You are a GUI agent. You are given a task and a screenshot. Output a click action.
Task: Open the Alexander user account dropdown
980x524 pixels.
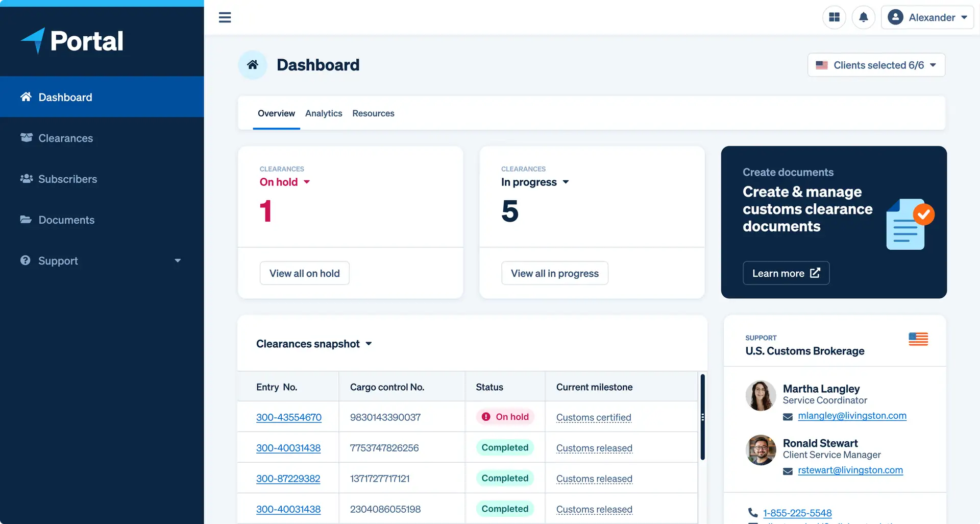[927, 17]
